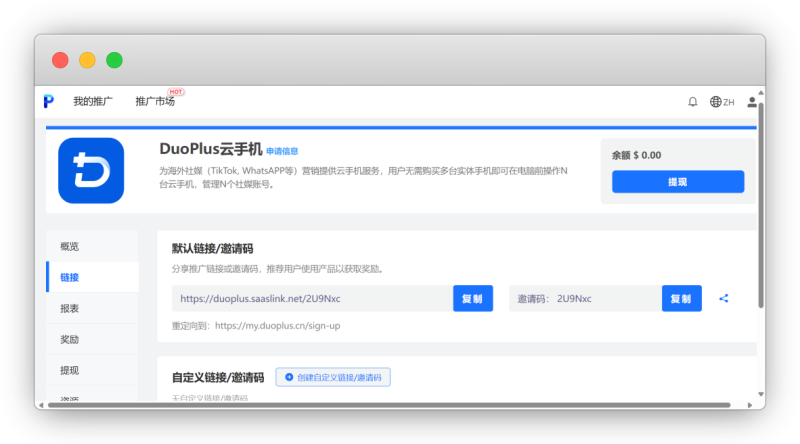The image size is (800, 444).
Task: Open the notifications bell
Action: point(692,102)
